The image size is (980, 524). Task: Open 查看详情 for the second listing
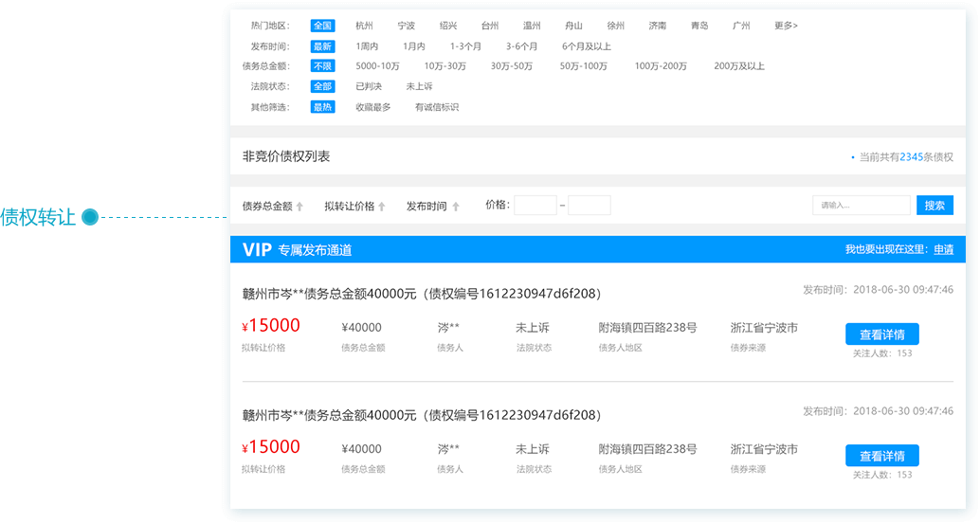[x=881, y=456]
